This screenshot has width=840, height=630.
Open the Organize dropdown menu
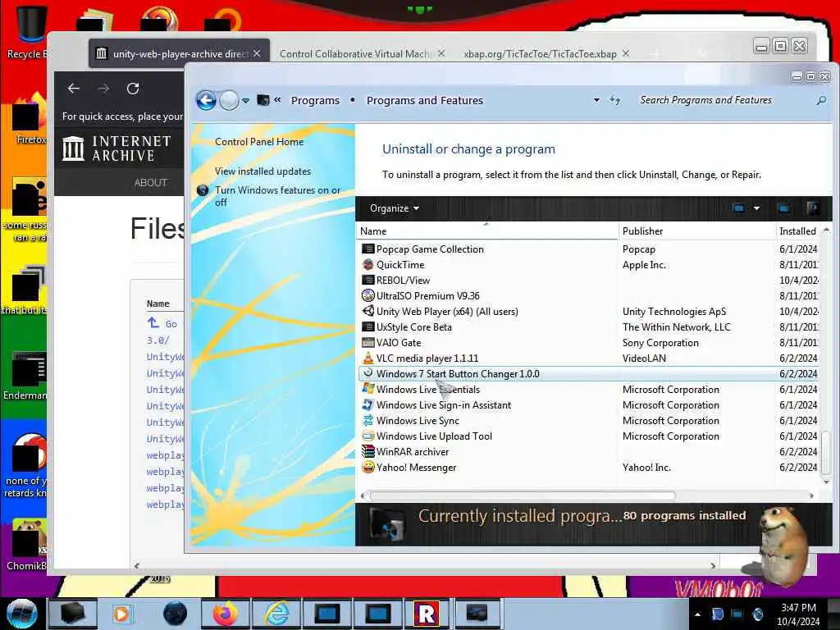click(x=395, y=208)
